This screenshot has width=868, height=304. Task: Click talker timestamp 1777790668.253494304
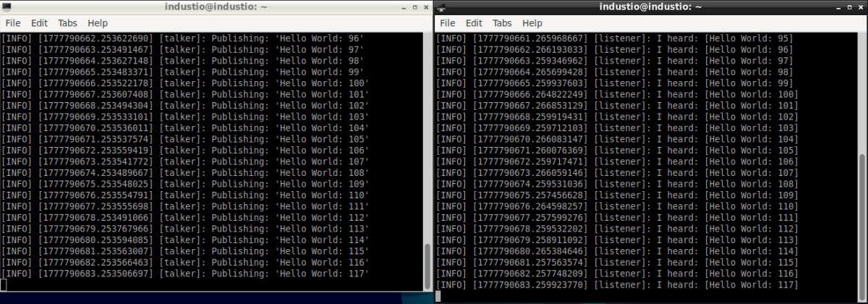coord(95,105)
